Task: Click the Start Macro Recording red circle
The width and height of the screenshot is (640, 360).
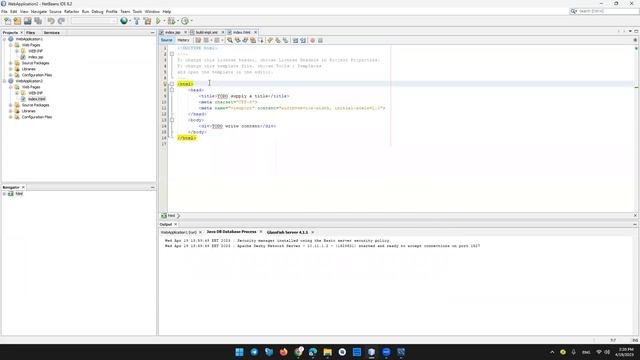Action: point(313,40)
